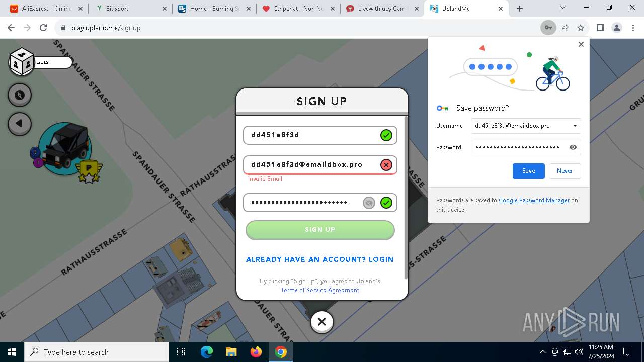Click the Chrome taskbar icon
The height and width of the screenshot is (362, 644).
coord(281,352)
